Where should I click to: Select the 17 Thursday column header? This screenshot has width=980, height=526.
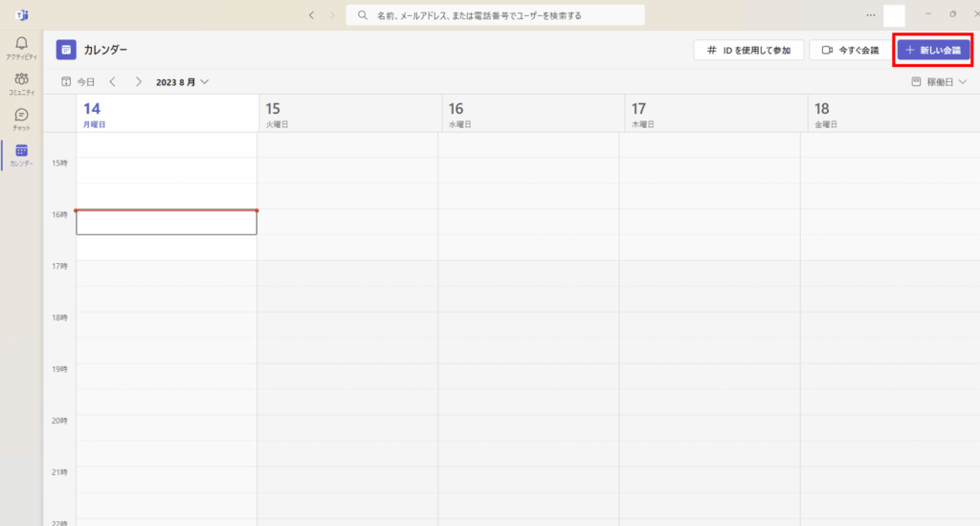716,114
